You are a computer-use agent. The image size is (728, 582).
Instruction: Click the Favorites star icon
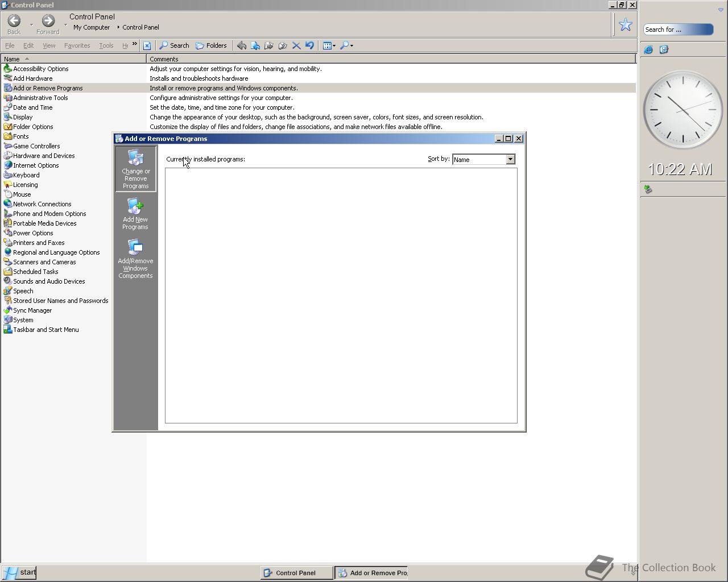point(626,24)
